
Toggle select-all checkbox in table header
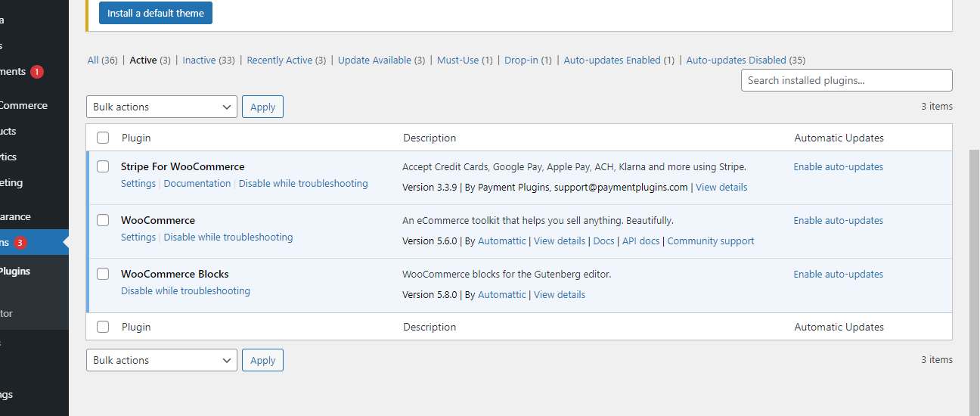tap(103, 138)
